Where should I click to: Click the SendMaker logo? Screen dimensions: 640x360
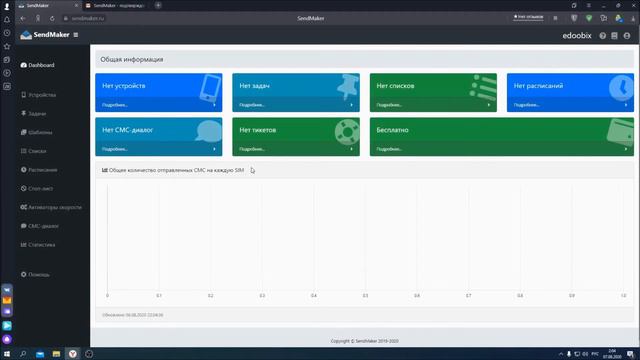pyautogui.click(x=45, y=35)
